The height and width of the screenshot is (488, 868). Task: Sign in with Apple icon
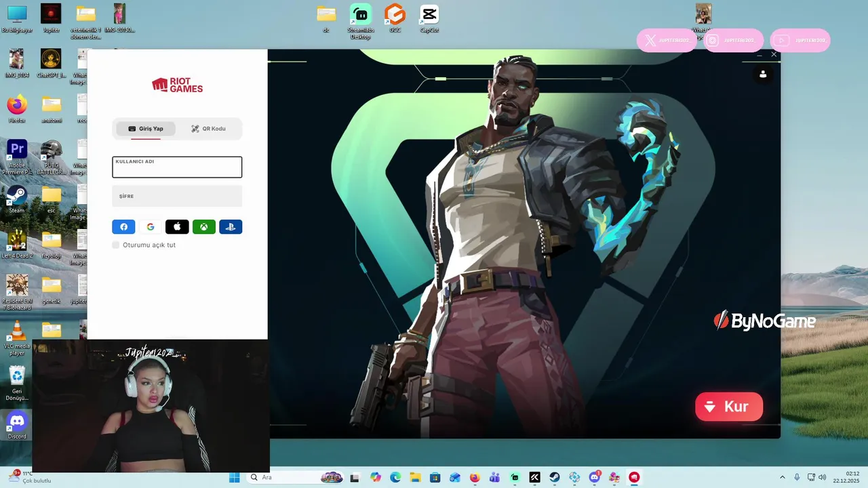tap(177, 227)
